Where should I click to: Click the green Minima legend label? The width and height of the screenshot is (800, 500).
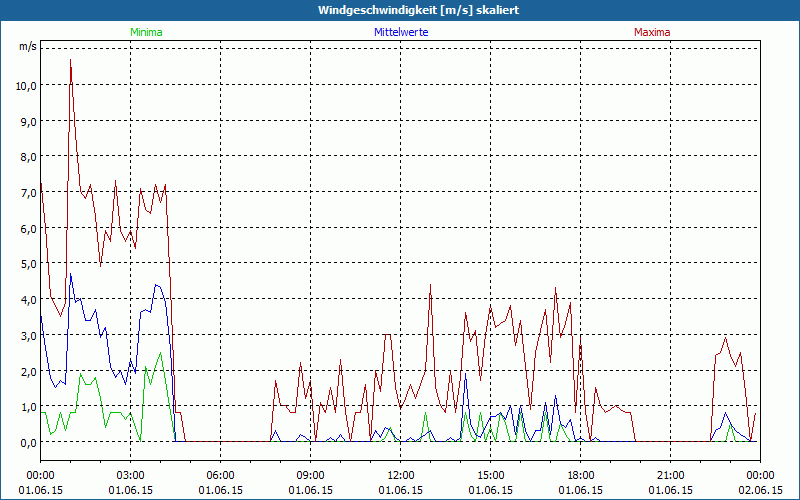(x=146, y=32)
